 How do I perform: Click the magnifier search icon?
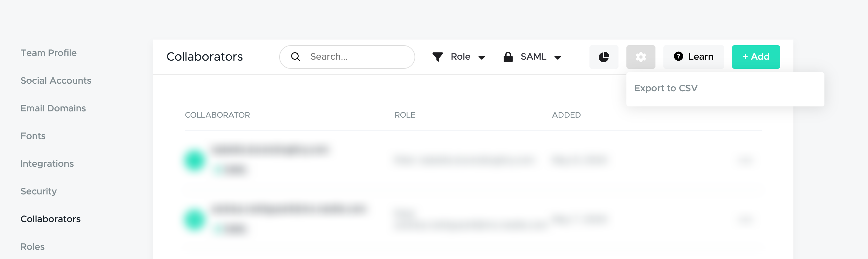click(x=295, y=57)
